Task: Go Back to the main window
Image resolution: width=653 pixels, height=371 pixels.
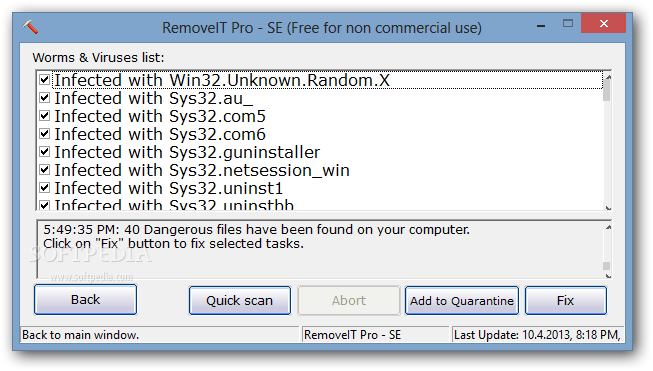Action: click(85, 300)
